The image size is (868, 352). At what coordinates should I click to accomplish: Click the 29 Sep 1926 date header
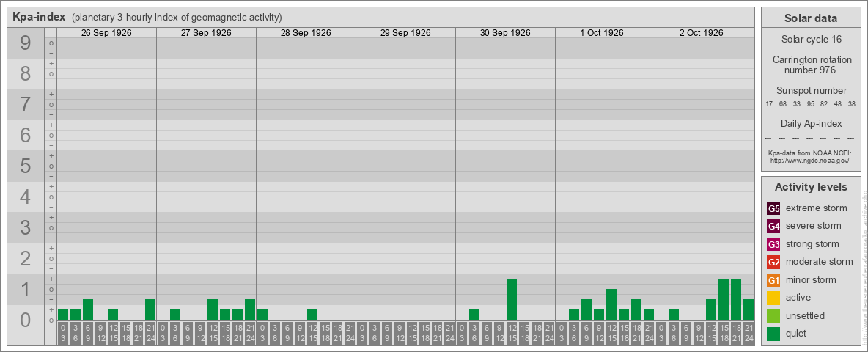[x=405, y=33]
